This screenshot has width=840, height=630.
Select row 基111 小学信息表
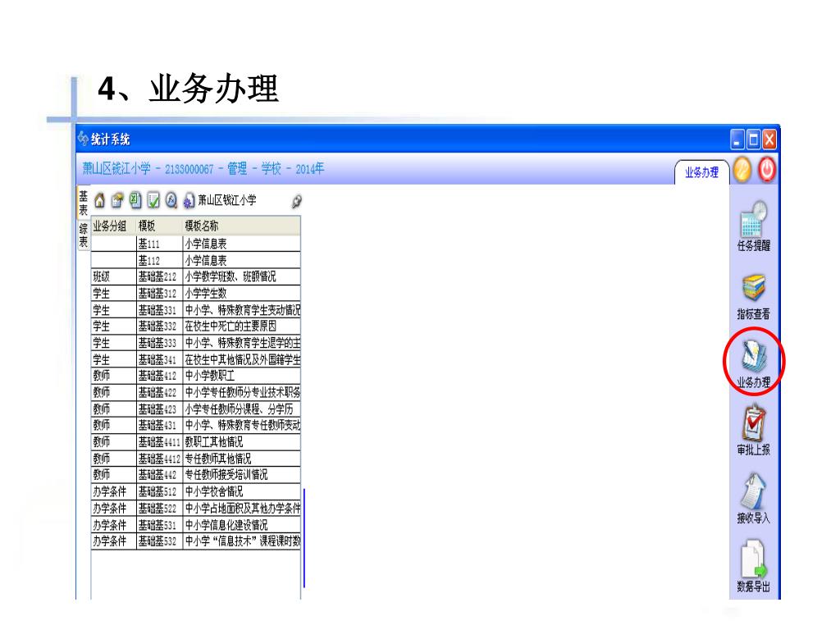(195, 244)
